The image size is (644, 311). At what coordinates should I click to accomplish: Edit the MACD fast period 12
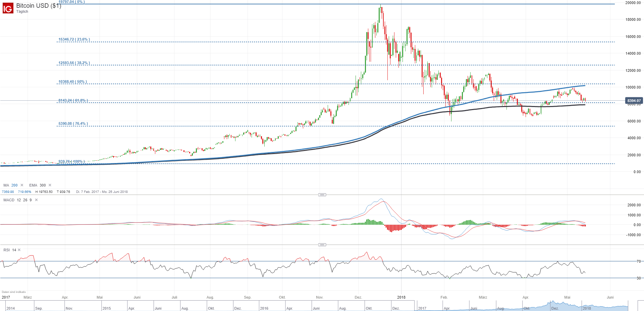point(19,200)
